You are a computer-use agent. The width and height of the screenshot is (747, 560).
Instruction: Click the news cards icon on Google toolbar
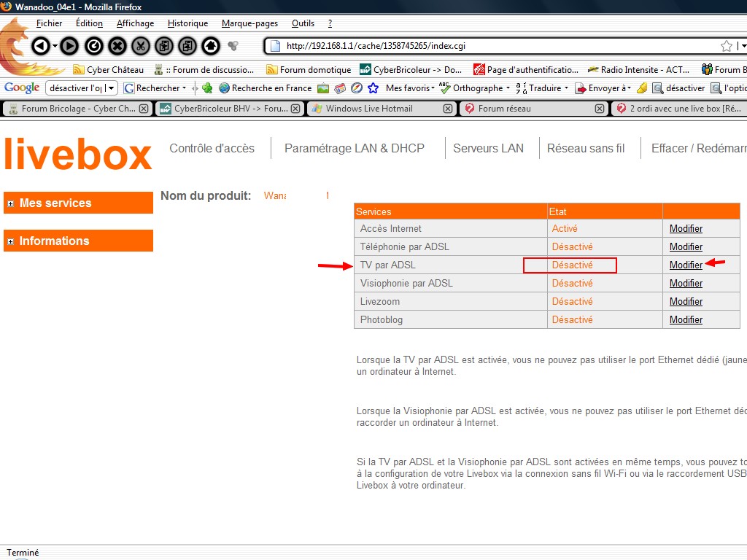click(x=340, y=88)
